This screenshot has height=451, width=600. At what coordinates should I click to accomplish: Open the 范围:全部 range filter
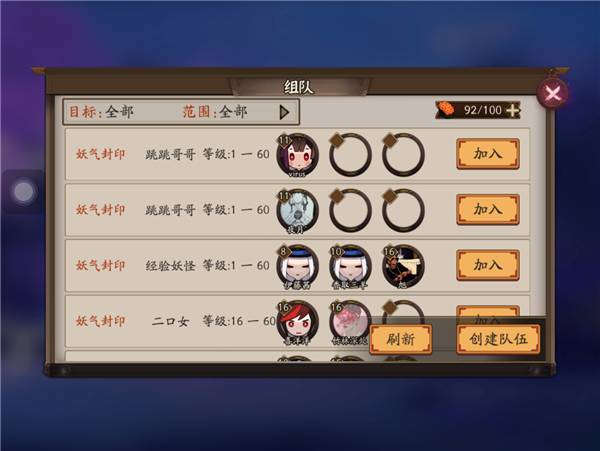(x=215, y=112)
